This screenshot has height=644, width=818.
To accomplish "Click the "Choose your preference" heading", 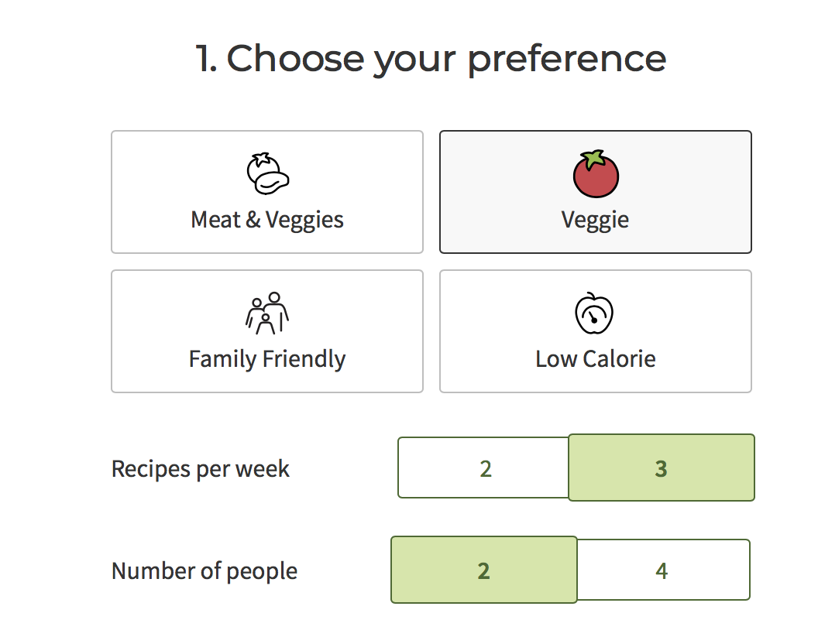I will pos(446,59).
